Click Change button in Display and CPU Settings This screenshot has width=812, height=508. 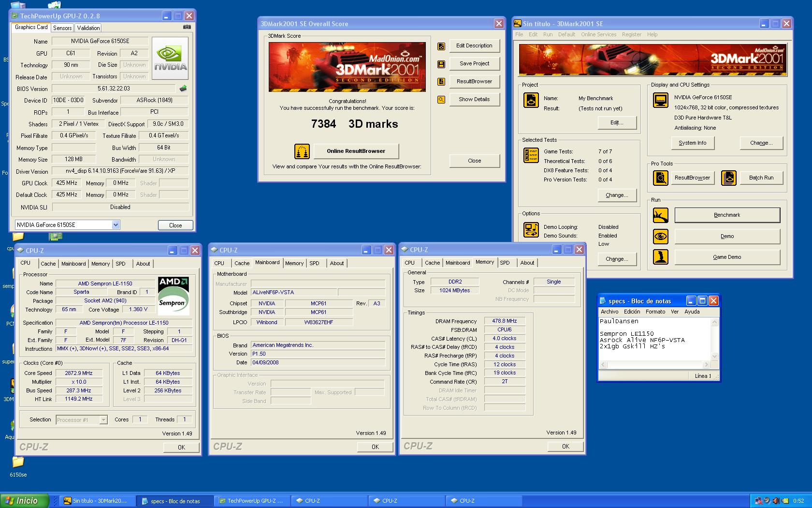coord(761,143)
